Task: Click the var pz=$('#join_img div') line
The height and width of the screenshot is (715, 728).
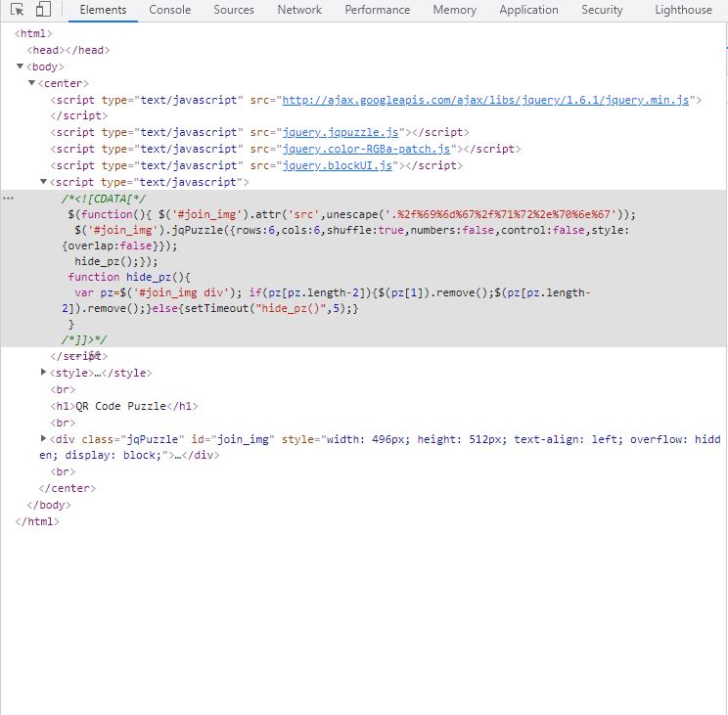Action: point(333,292)
